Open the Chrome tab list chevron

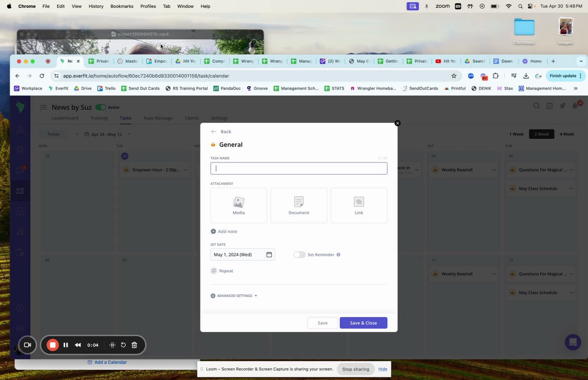[581, 61]
